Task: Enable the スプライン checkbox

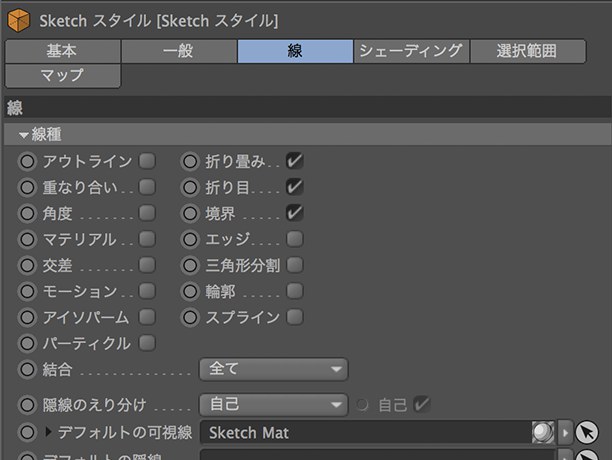Action: point(295,317)
